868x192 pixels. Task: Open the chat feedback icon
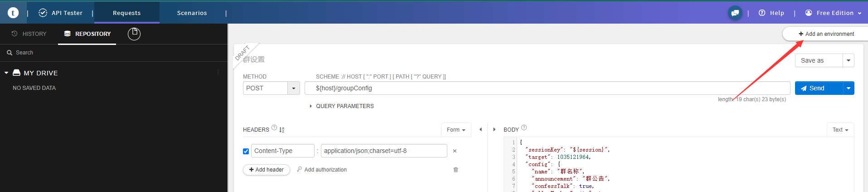[x=735, y=13]
